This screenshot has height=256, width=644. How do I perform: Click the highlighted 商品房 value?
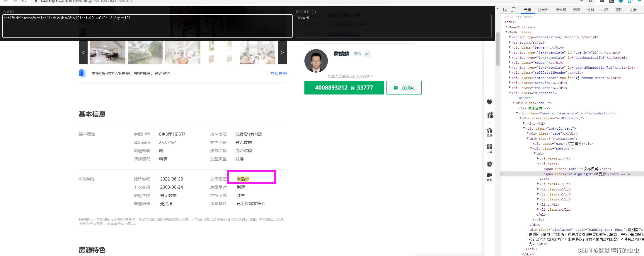click(243, 179)
